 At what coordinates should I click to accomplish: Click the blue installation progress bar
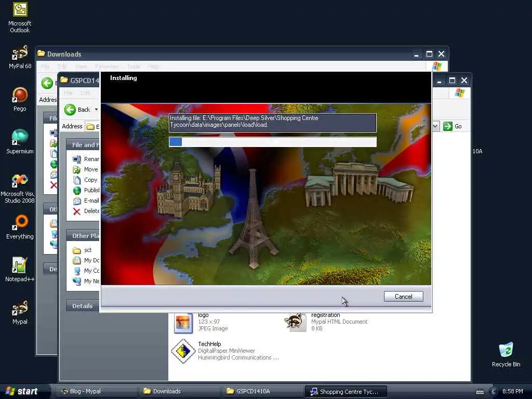pyautogui.click(x=273, y=142)
